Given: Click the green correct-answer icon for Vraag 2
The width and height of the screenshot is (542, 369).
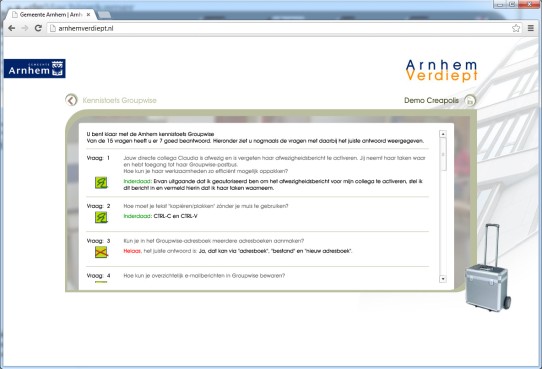Looking at the screenshot, I should click(x=101, y=217).
